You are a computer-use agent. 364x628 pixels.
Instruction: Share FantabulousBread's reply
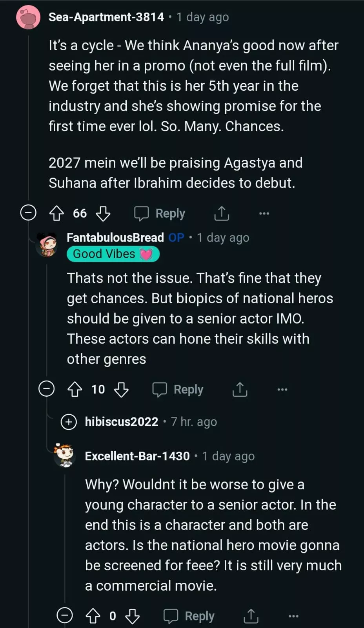[240, 389]
